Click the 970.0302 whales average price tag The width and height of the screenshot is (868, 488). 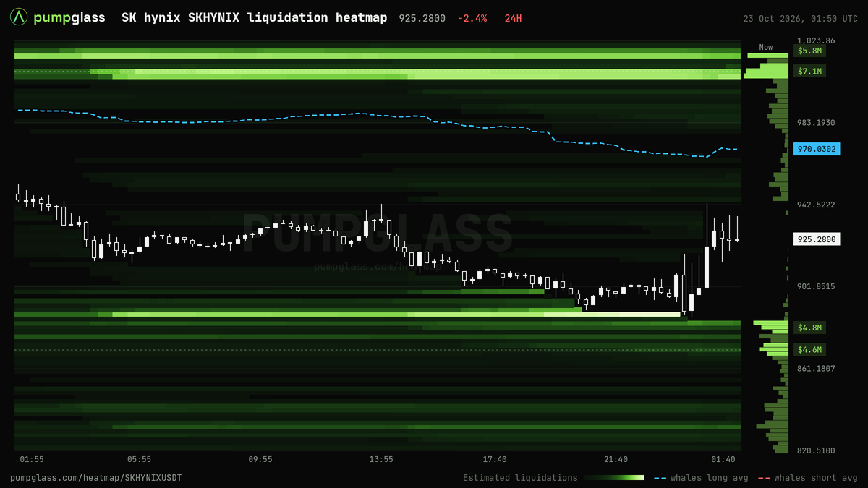817,149
